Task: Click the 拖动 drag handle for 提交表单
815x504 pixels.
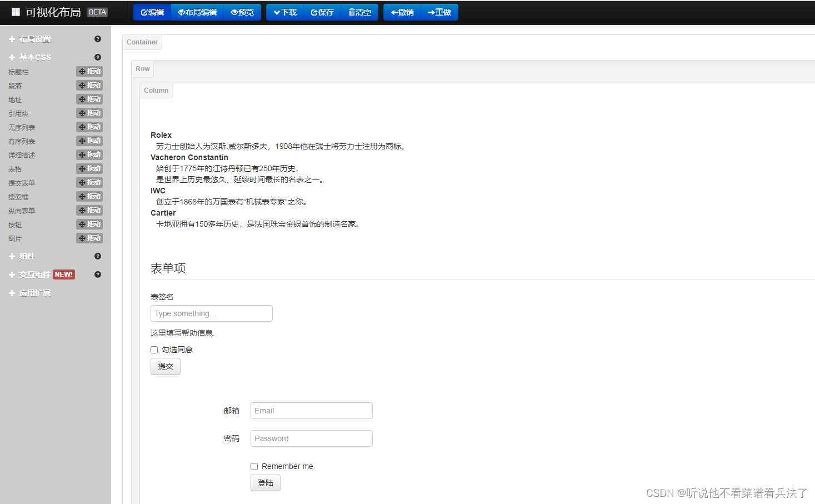Action: 89,182
